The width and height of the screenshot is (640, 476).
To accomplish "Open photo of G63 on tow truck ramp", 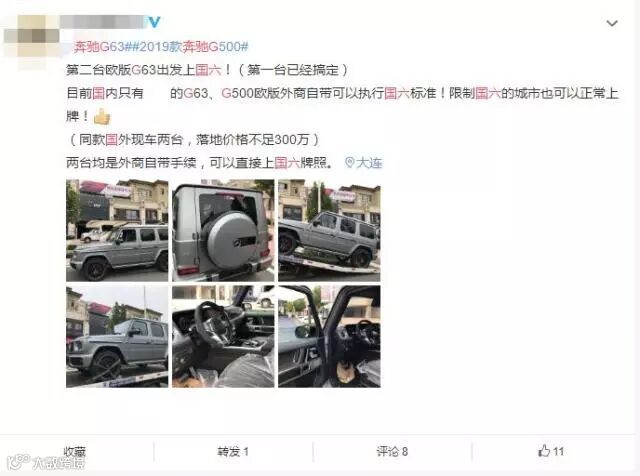I will click(329, 230).
